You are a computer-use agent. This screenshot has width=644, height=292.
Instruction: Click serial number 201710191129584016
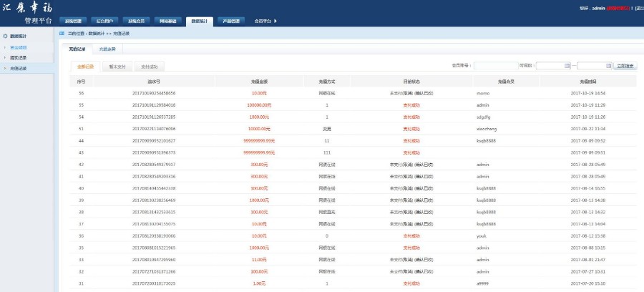(154, 105)
